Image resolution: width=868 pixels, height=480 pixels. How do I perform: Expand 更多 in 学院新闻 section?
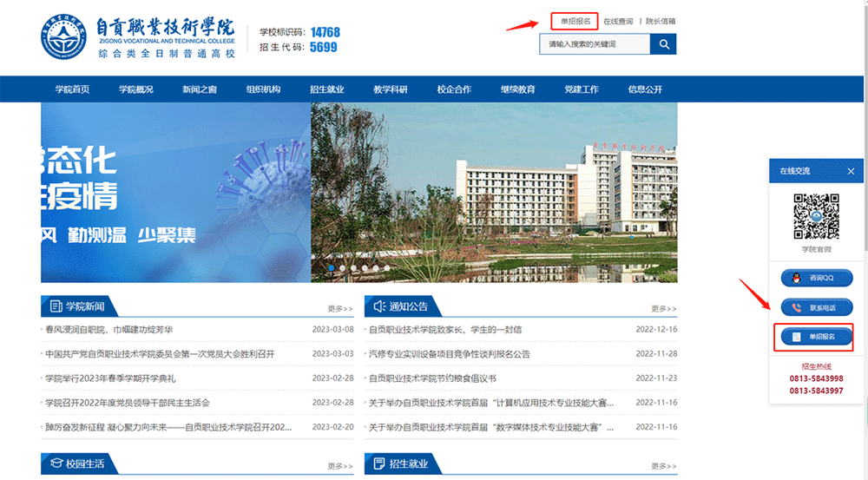(339, 309)
